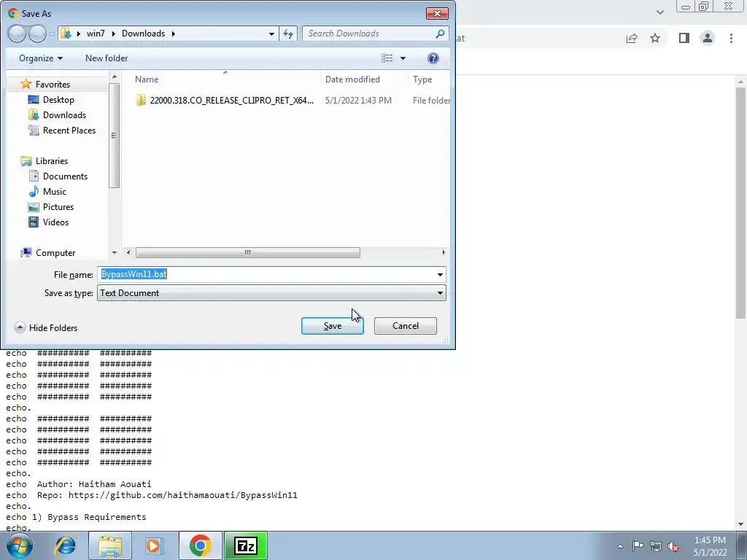Screen dimensions: 747x560
Task: Select Favorites in navigation pane
Action: (x=53, y=85)
